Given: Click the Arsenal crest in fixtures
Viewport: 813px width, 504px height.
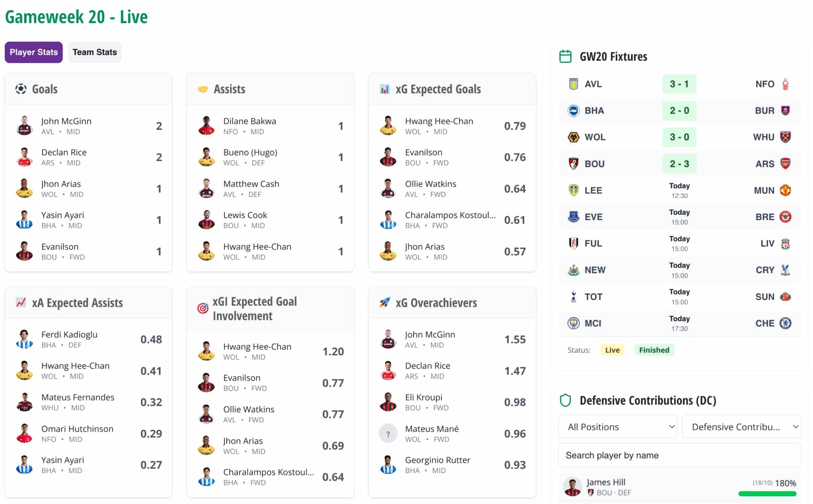Looking at the screenshot, I should click(x=785, y=164).
